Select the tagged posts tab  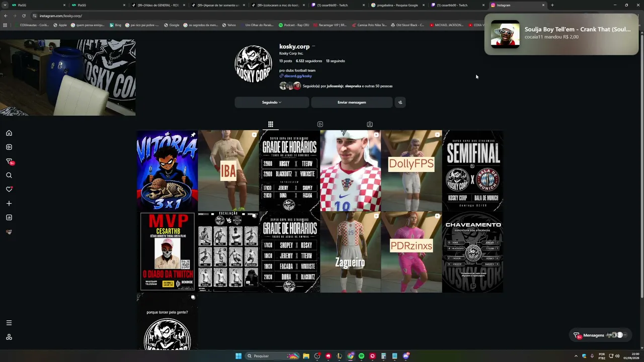(x=370, y=124)
